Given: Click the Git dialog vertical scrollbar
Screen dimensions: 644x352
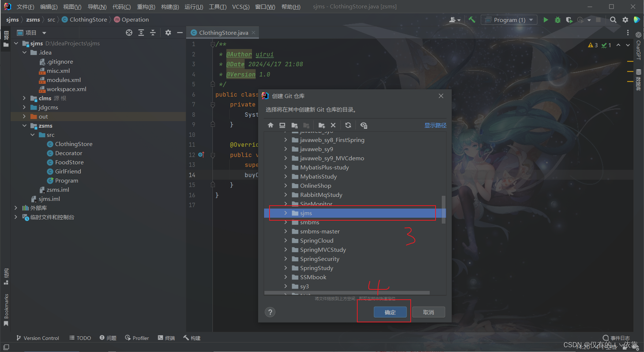Looking at the screenshot, I should [444, 209].
